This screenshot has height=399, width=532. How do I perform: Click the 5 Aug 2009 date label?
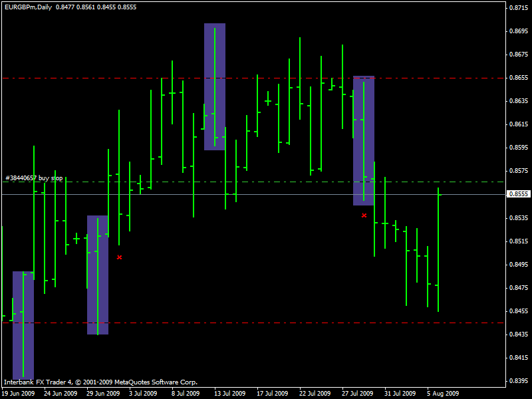443,393
